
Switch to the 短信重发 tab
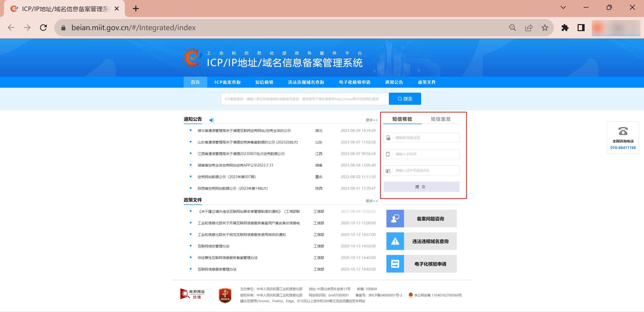pos(440,119)
